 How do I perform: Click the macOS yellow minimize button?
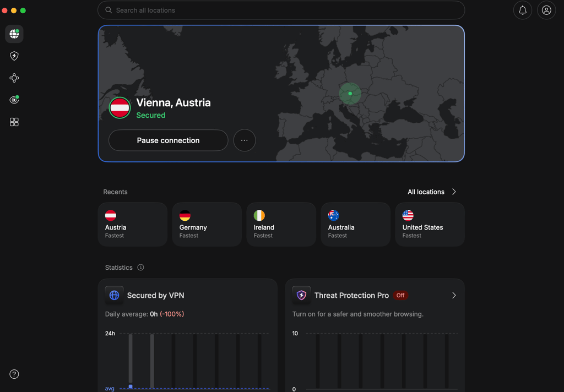tap(14, 10)
